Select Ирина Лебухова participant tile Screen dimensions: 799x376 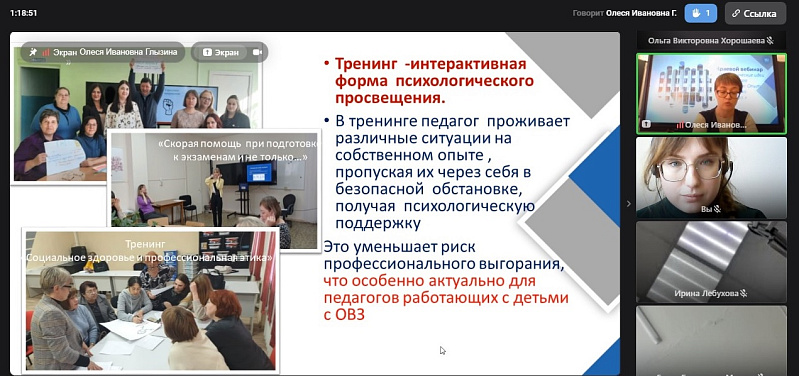(x=711, y=262)
